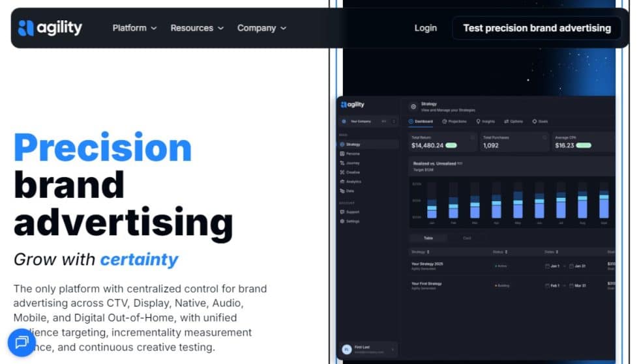The image size is (639, 364).
Task: Click the Jan 1 calendar icon
Action: click(547, 266)
